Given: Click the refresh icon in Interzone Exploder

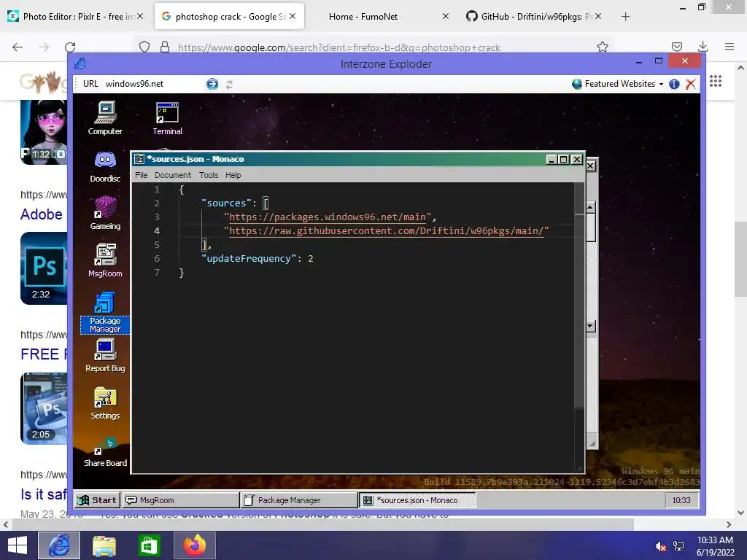Looking at the screenshot, I should click(229, 85).
